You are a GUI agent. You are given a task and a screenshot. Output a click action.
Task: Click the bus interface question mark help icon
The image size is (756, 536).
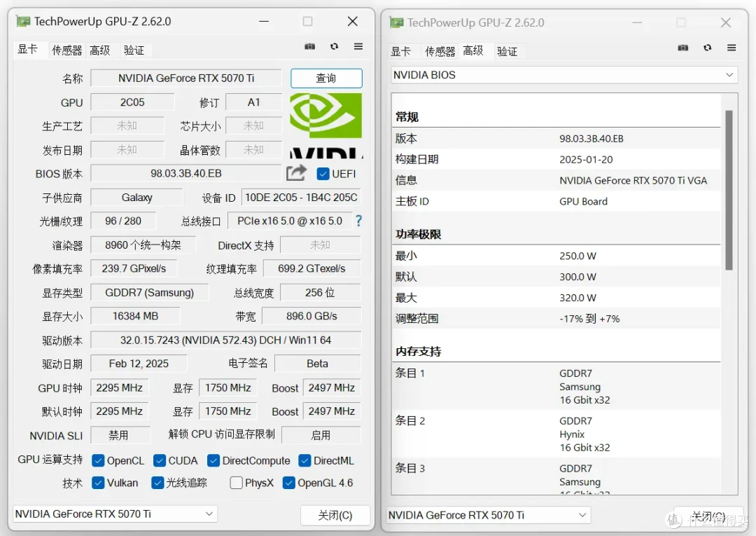[358, 221]
